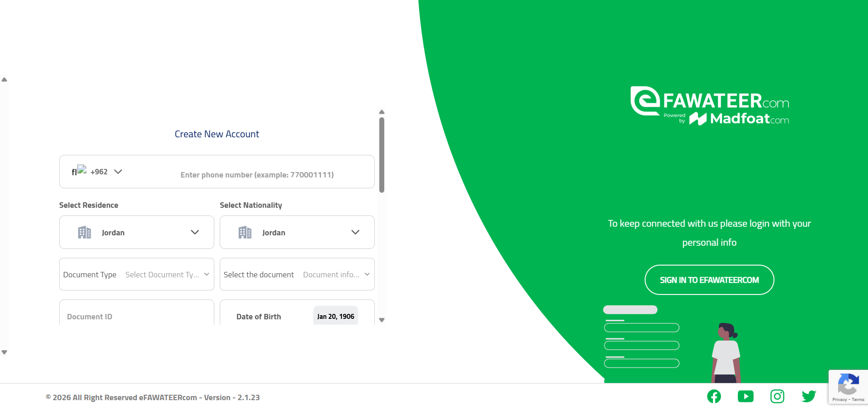Open the Facebook page icon
The image size is (868, 411).
pos(714,397)
